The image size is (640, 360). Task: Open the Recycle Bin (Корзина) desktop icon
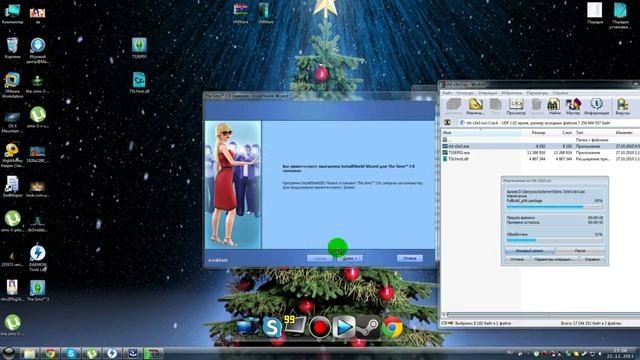[x=12, y=48]
